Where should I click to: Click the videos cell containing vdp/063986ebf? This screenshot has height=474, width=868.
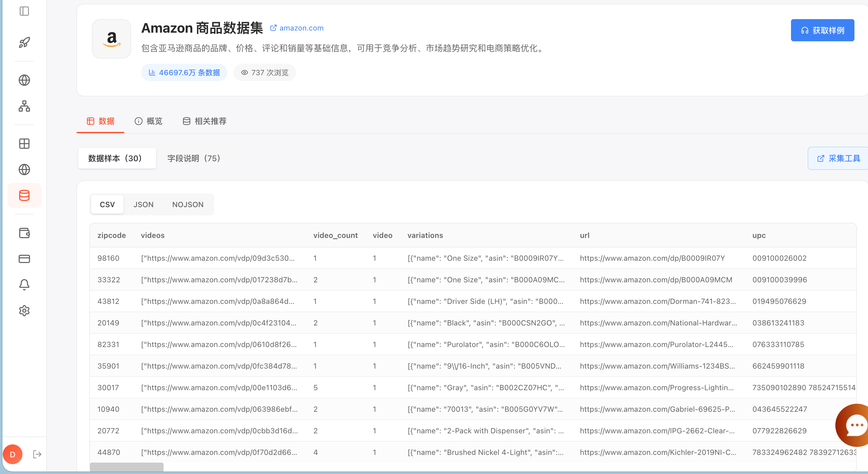coord(219,409)
